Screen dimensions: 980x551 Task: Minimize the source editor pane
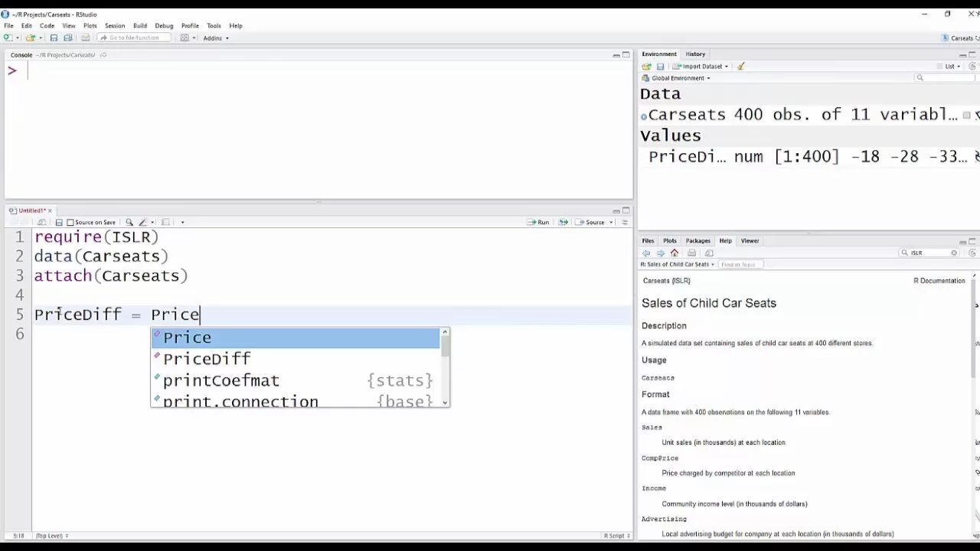(x=616, y=210)
